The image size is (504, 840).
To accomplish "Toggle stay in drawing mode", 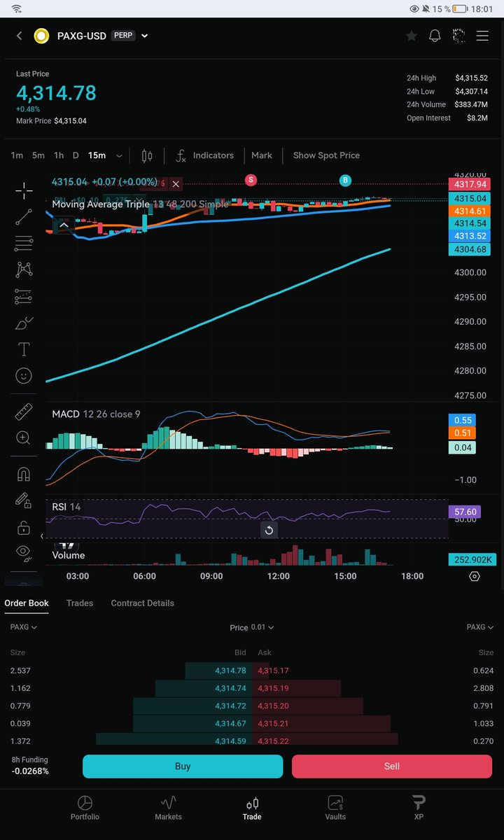I will point(24,500).
